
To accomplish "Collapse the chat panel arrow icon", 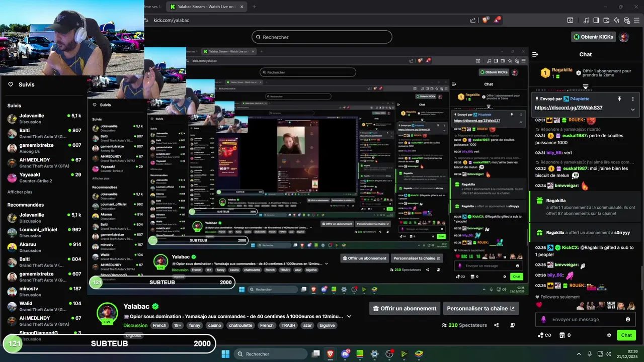I will click(535, 54).
